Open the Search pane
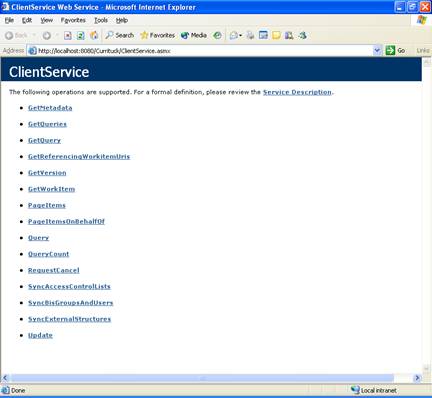The height and width of the screenshot is (398, 432). coord(120,35)
